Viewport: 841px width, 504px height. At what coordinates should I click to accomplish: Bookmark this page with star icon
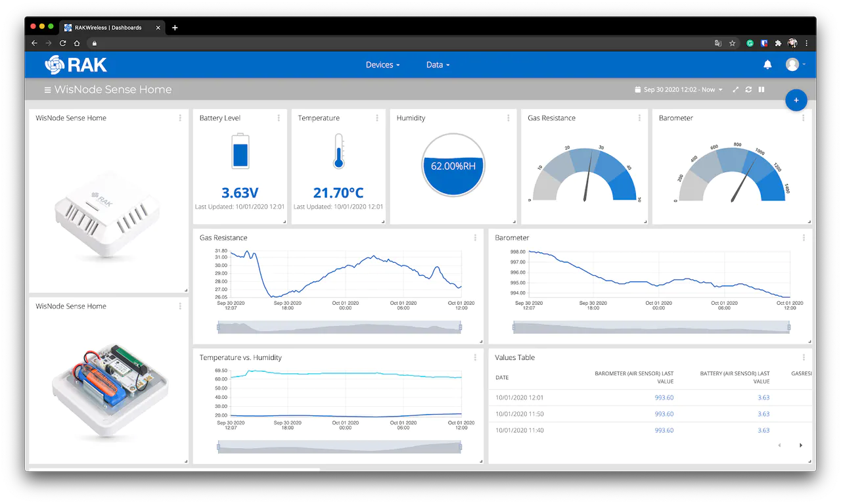[x=732, y=43]
